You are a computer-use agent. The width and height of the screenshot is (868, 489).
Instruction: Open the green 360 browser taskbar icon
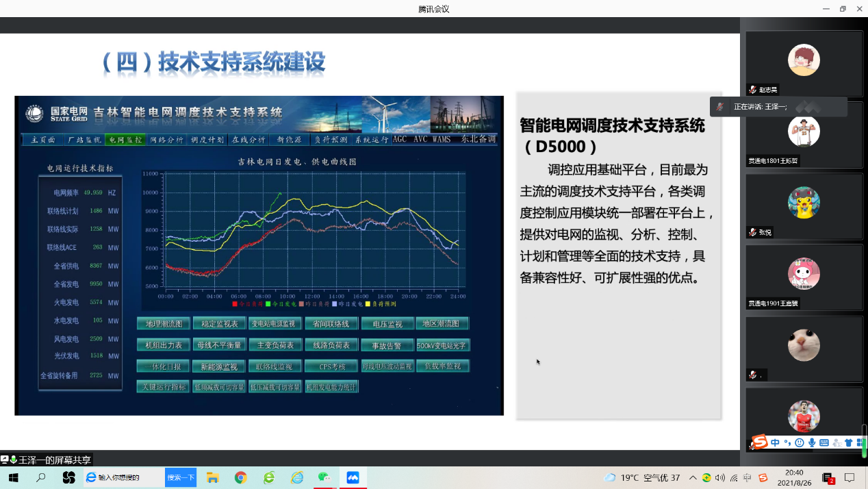click(x=269, y=477)
